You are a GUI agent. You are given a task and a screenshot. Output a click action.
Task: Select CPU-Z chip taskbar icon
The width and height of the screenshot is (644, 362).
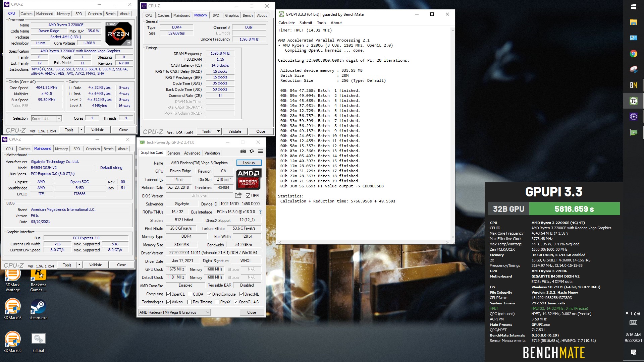coord(634,116)
